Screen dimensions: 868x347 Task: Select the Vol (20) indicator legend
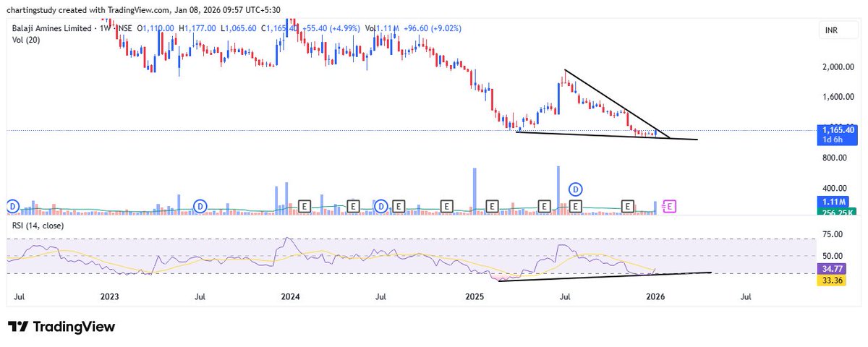pyautogui.click(x=27, y=39)
